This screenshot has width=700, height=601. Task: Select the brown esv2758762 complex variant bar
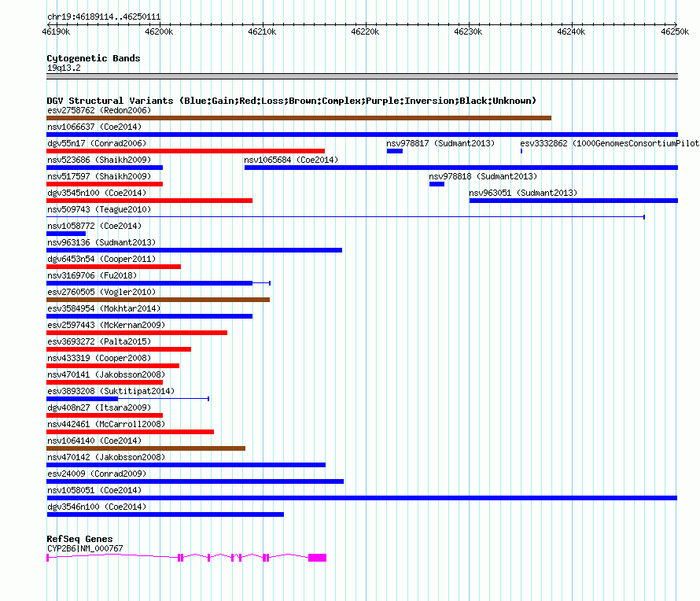click(x=299, y=118)
